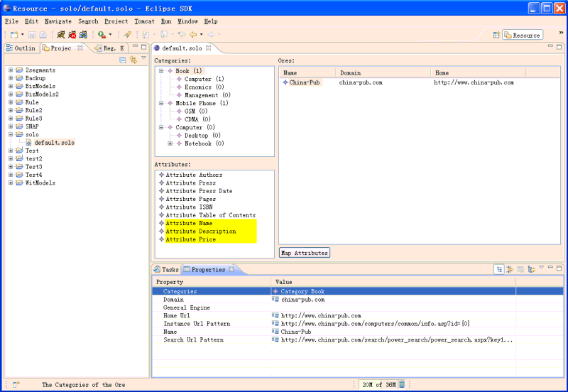The width and height of the screenshot is (568, 392).
Task: Click the status bar left corner icon
Action: pos(16,384)
